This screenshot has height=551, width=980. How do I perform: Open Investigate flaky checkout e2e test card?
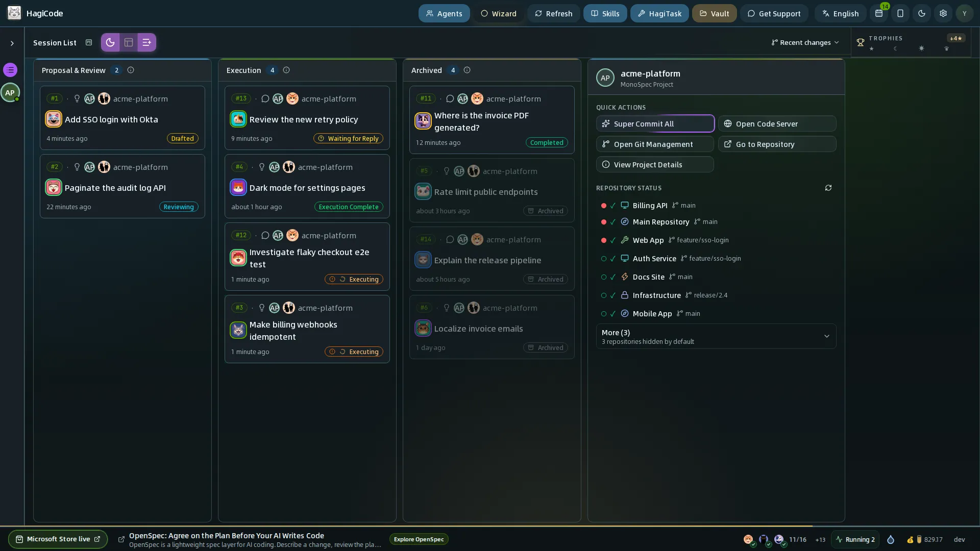click(307, 257)
